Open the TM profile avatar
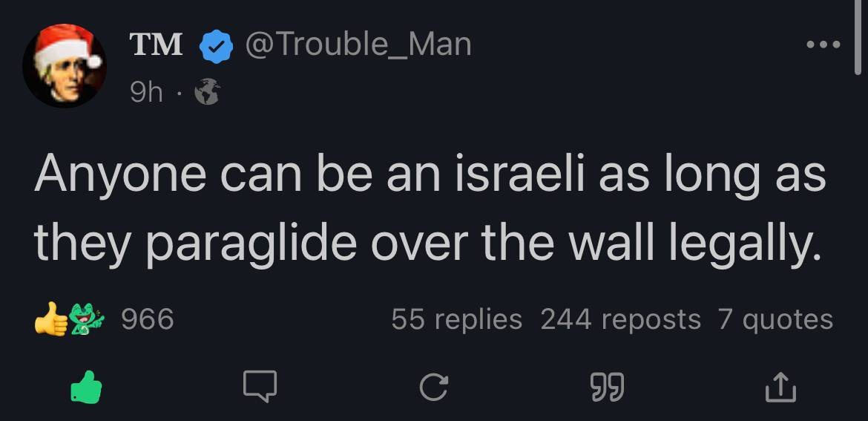The height and width of the screenshot is (421, 868). pos(64,65)
